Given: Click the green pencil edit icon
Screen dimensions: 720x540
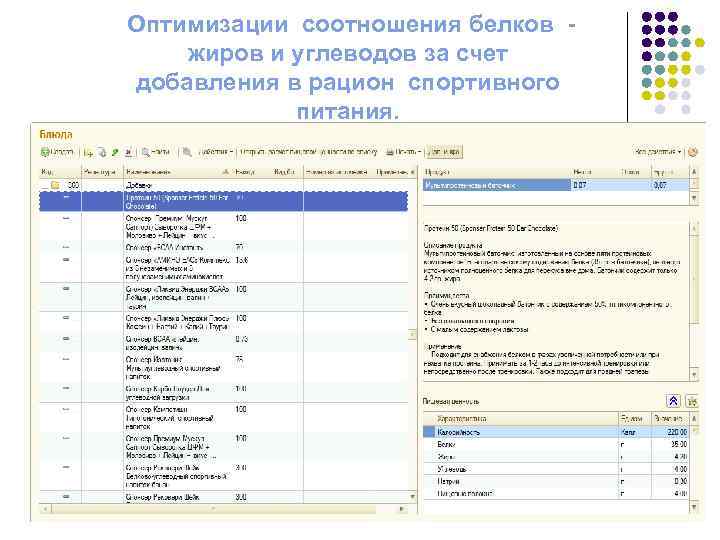Looking at the screenshot, I should tap(115, 152).
